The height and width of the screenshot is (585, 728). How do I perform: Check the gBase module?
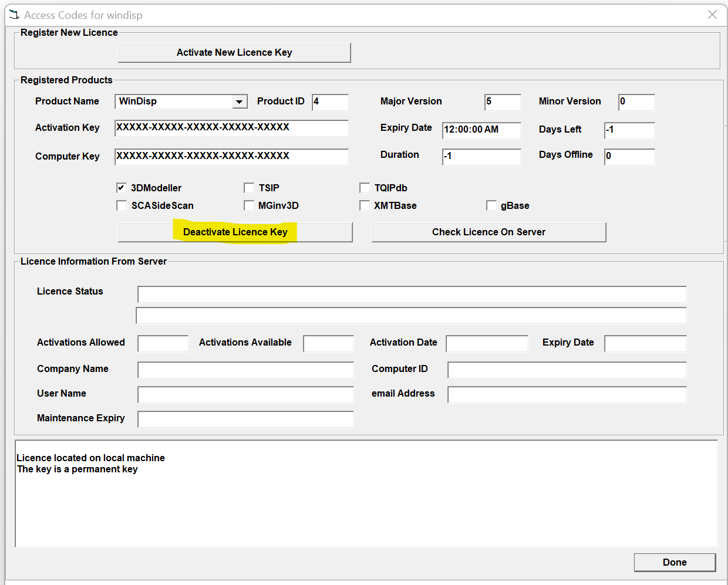pos(491,205)
